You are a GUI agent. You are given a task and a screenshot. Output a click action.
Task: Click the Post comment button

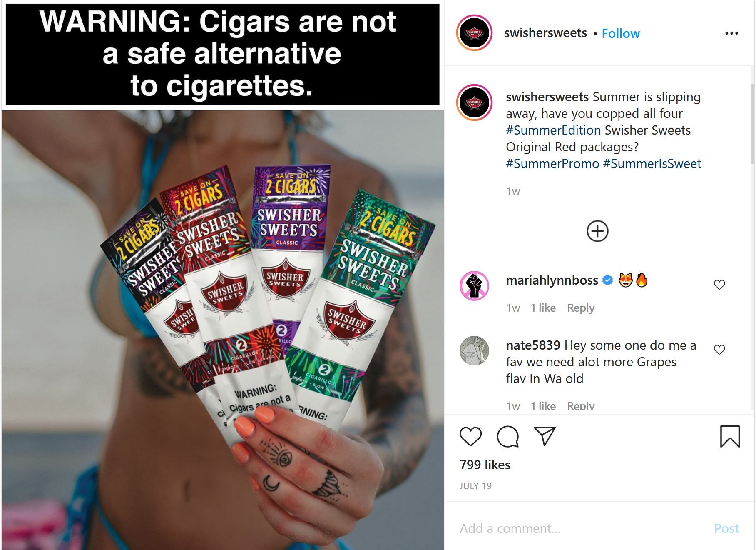(x=726, y=528)
